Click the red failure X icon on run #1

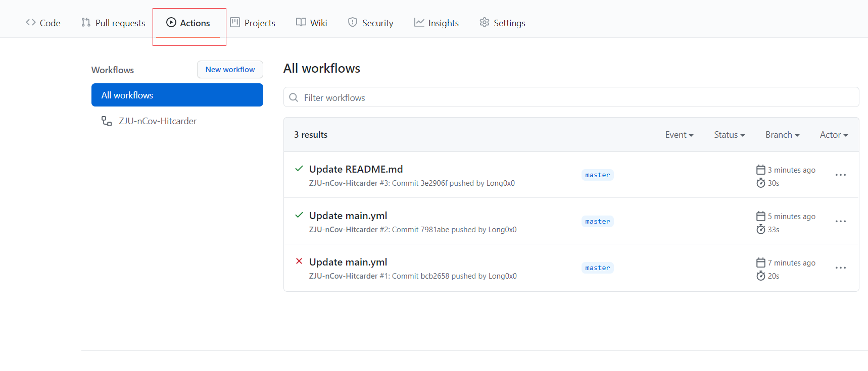[299, 261]
